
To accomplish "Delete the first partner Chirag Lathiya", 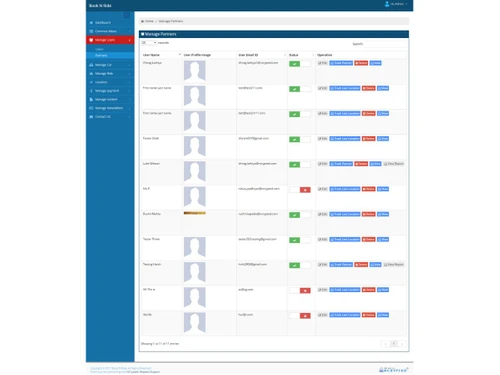I will click(x=361, y=63).
